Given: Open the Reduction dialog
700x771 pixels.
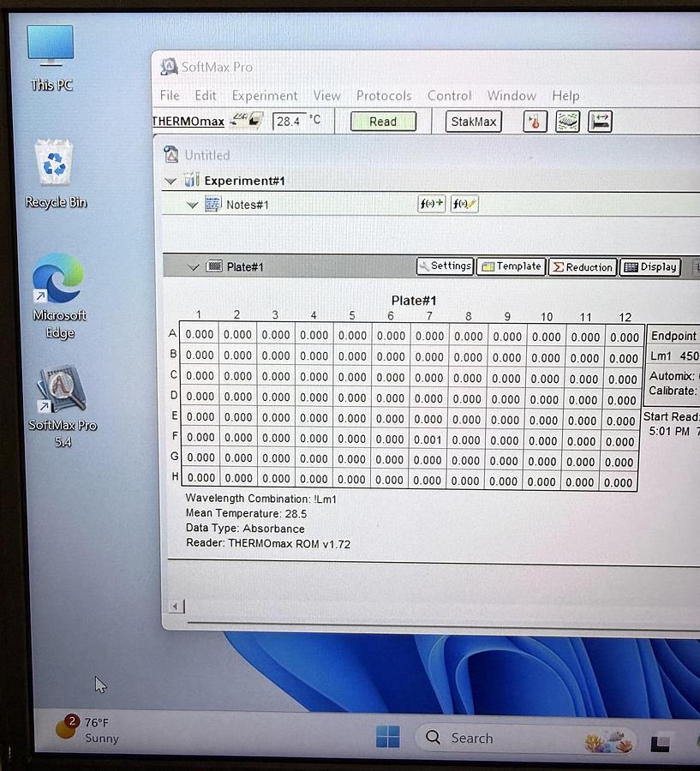Looking at the screenshot, I should (x=583, y=267).
